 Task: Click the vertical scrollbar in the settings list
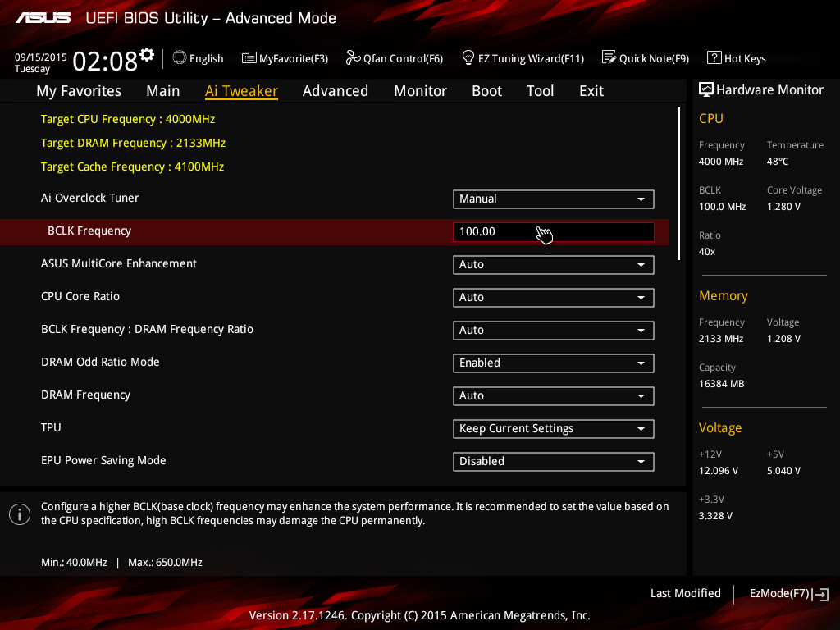pyautogui.click(x=679, y=184)
